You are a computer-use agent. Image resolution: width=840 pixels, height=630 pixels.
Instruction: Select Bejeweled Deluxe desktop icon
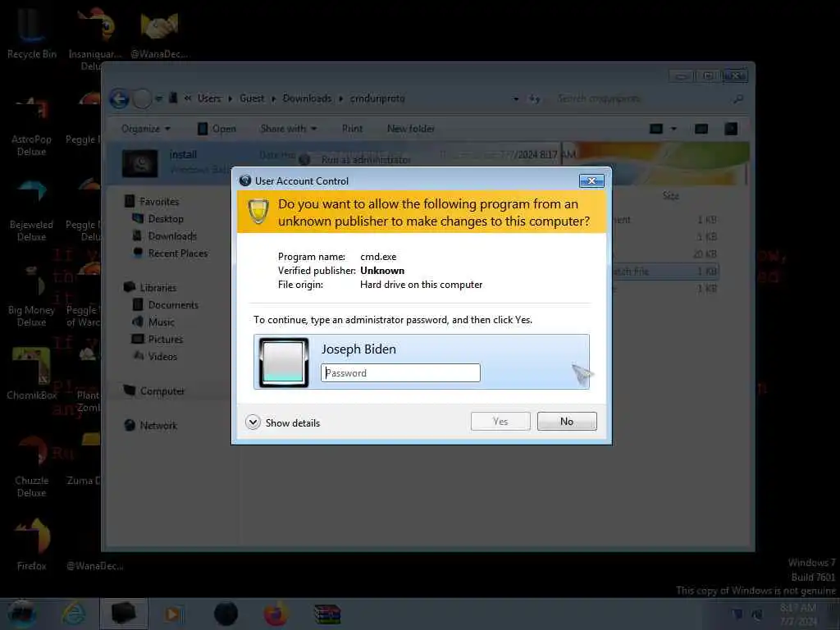[x=32, y=212]
